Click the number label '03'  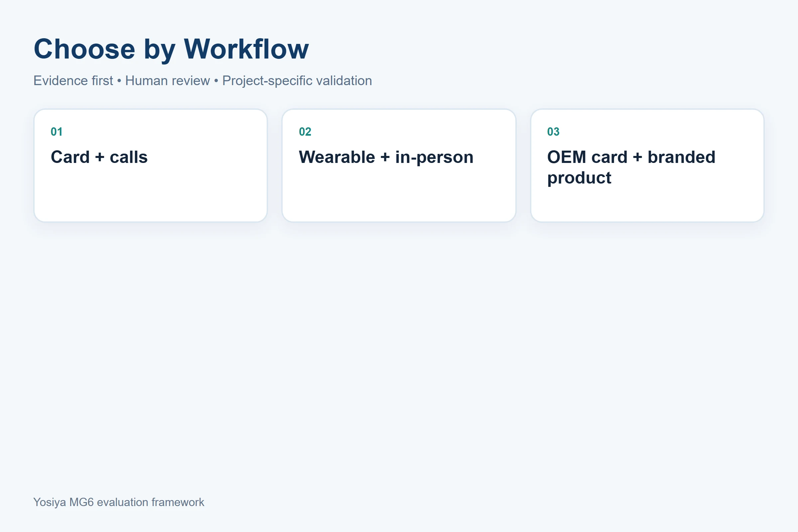point(553,132)
